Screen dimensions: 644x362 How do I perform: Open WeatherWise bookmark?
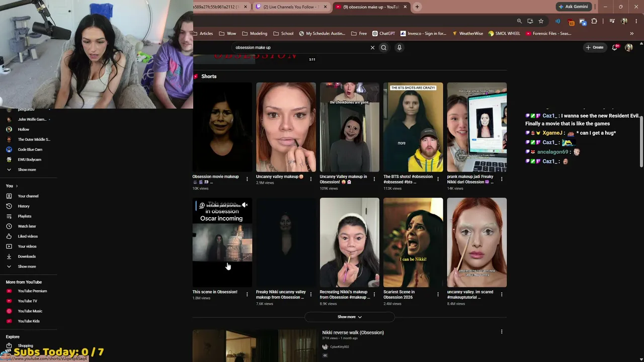[x=467, y=34]
